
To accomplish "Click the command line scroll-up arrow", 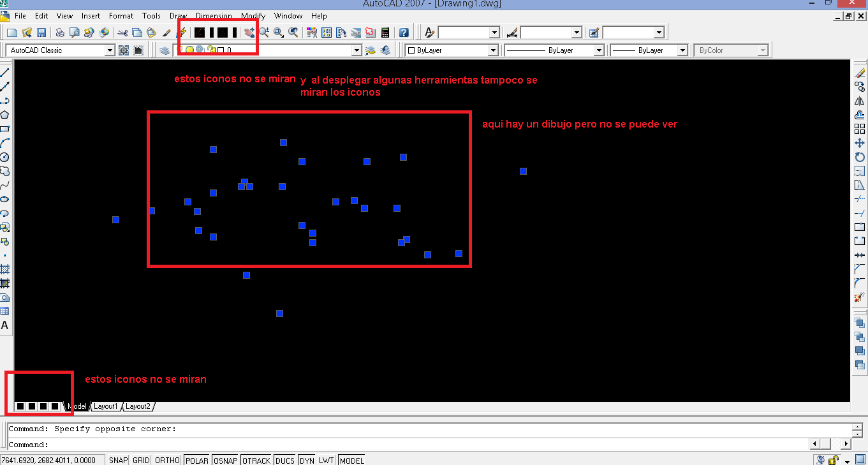I will pos(858,425).
